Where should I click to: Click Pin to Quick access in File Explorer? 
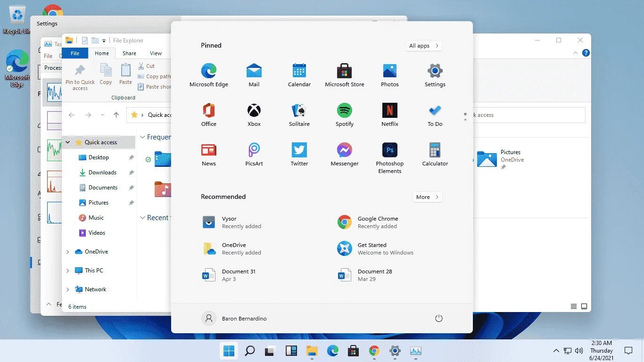(80, 77)
